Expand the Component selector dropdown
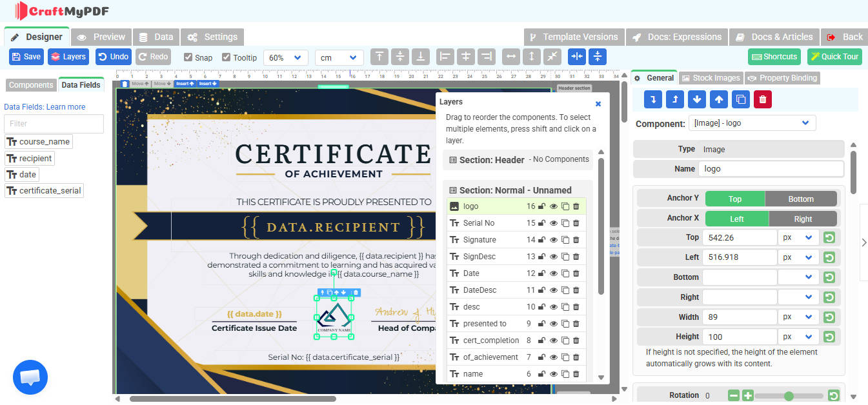 coord(752,123)
